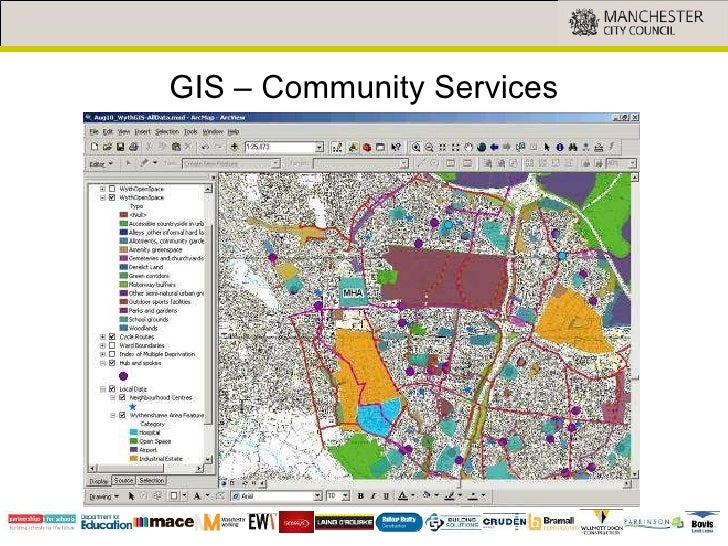Click the New Text A tool in Drawing toolbar
The image size is (728, 546).
click(197, 496)
